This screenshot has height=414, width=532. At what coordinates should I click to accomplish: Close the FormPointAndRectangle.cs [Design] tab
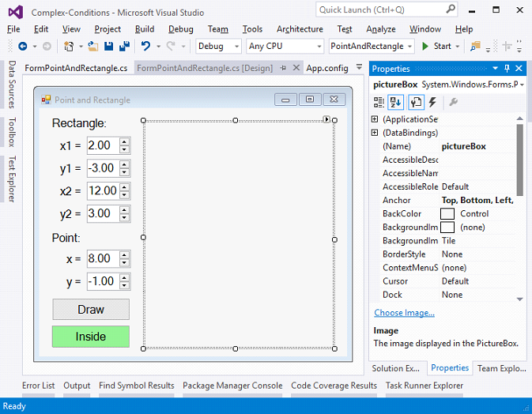coord(296,68)
